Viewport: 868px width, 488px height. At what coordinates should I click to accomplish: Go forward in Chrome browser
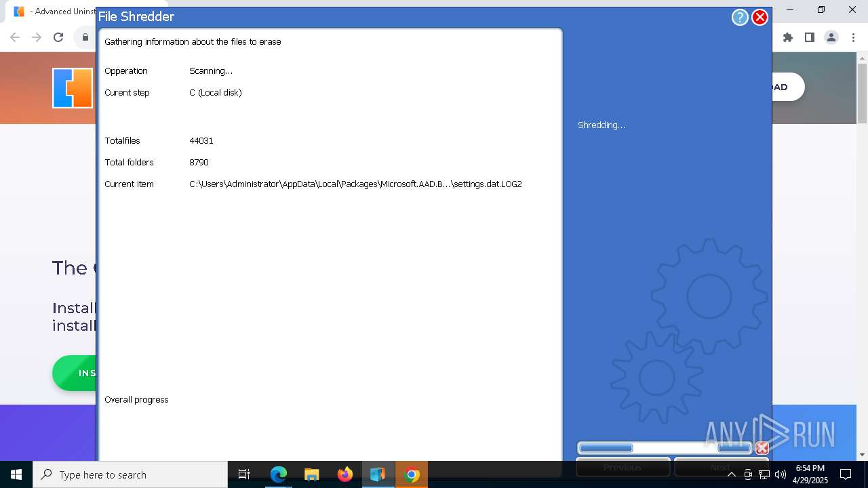(37, 37)
